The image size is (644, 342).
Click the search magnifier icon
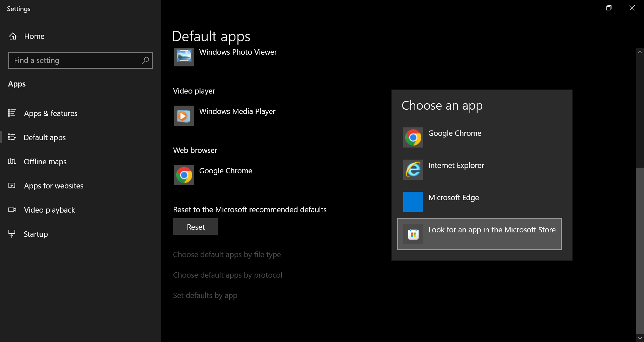coord(145,60)
